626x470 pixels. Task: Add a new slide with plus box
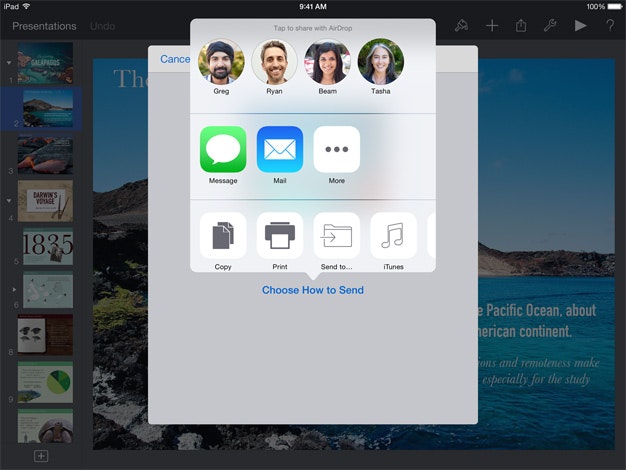(x=41, y=456)
